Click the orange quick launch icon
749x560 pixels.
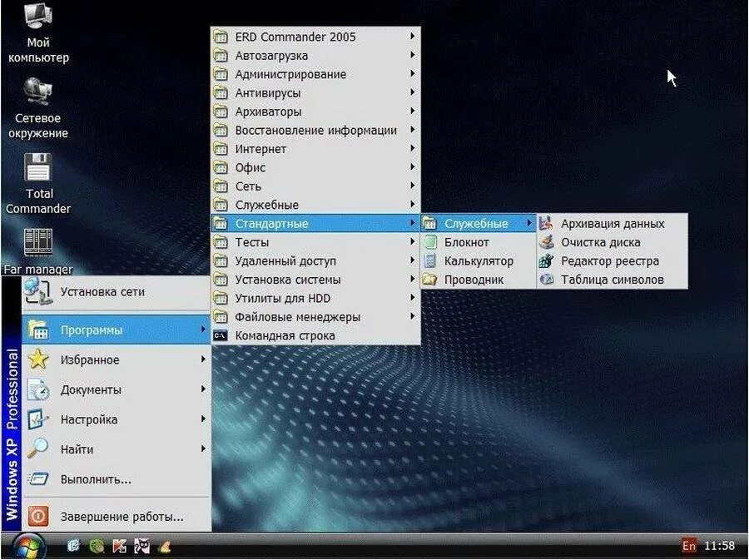pyautogui.click(x=164, y=546)
